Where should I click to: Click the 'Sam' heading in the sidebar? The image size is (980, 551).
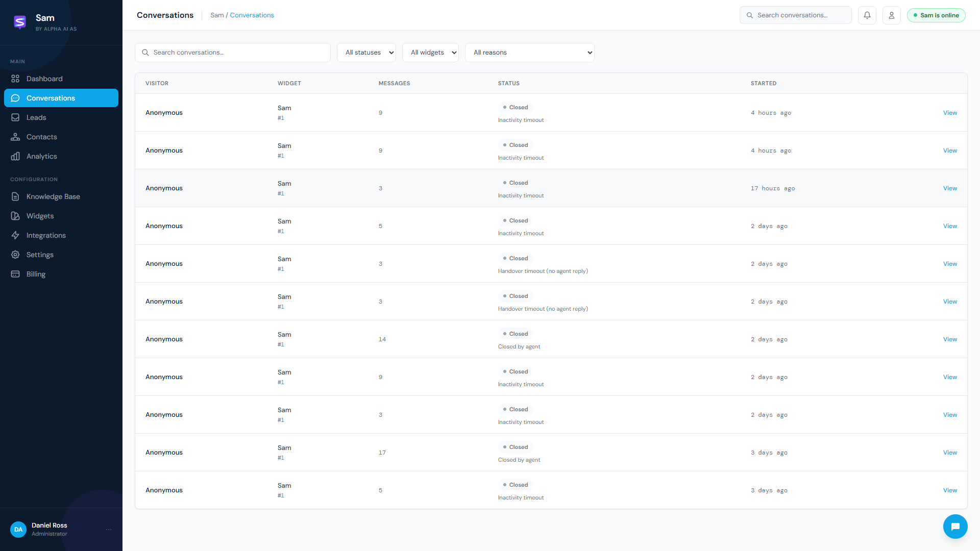(45, 18)
